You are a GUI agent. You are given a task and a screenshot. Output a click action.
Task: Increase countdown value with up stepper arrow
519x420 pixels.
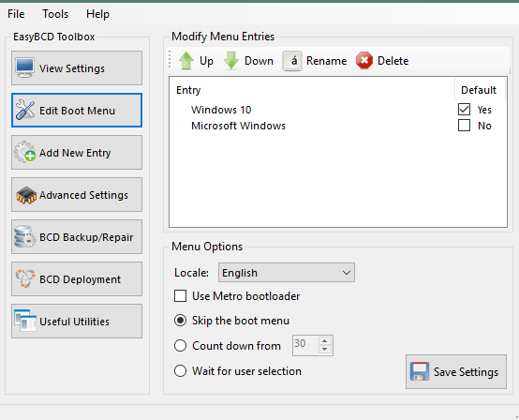tap(325, 341)
